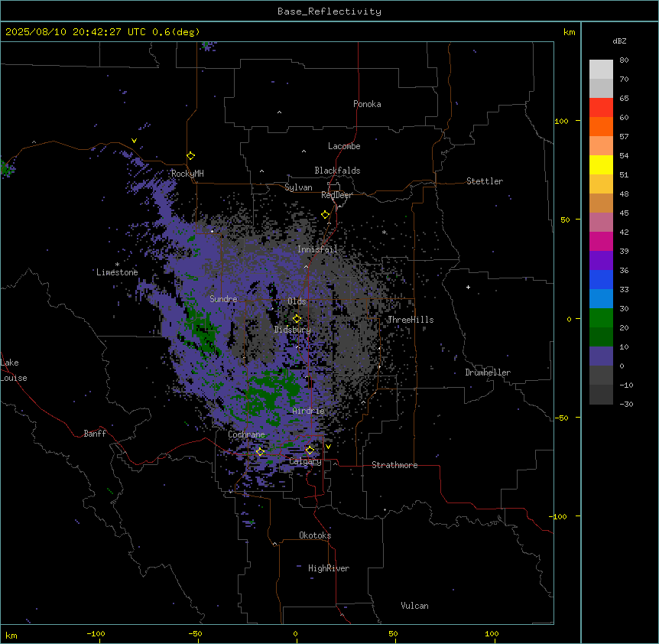Click the Vulcan label

click(x=415, y=606)
